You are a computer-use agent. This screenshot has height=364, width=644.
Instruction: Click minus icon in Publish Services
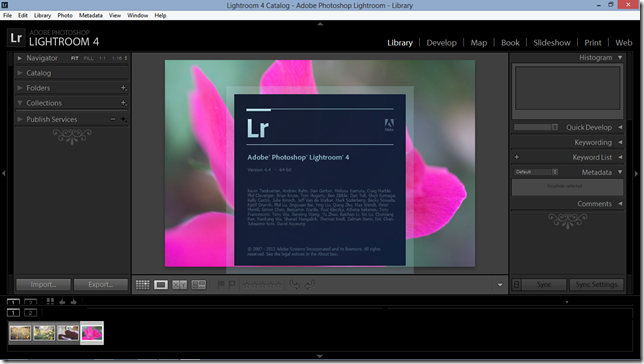pos(113,119)
